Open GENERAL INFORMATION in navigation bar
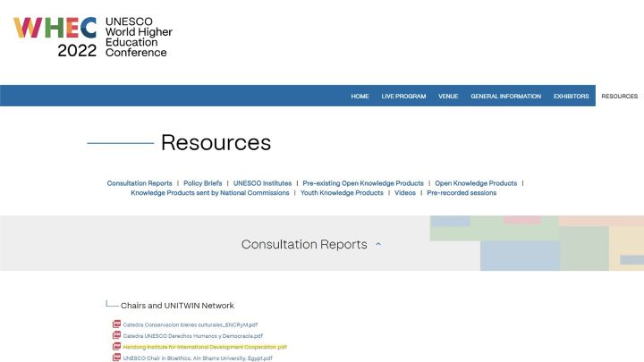 click(505, 96)
